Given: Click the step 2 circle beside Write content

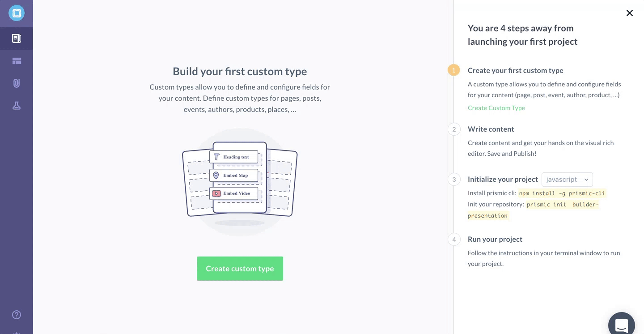Looking at the screenshot, I should (x=453, y=129).
